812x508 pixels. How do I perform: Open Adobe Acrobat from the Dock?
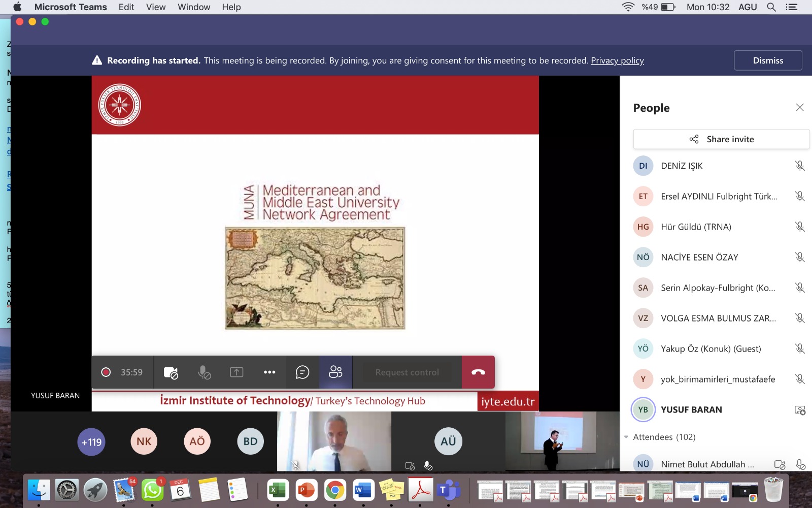pos(420,490)
